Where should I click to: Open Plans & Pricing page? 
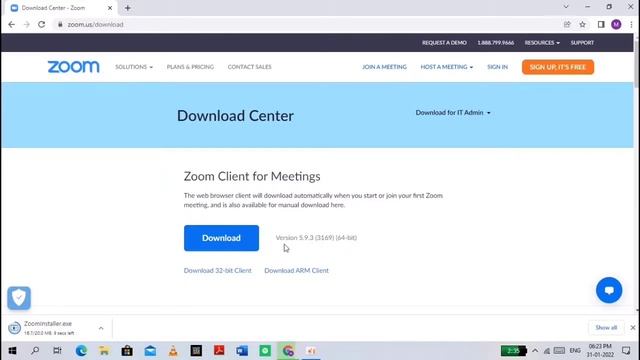click(190, 67)
